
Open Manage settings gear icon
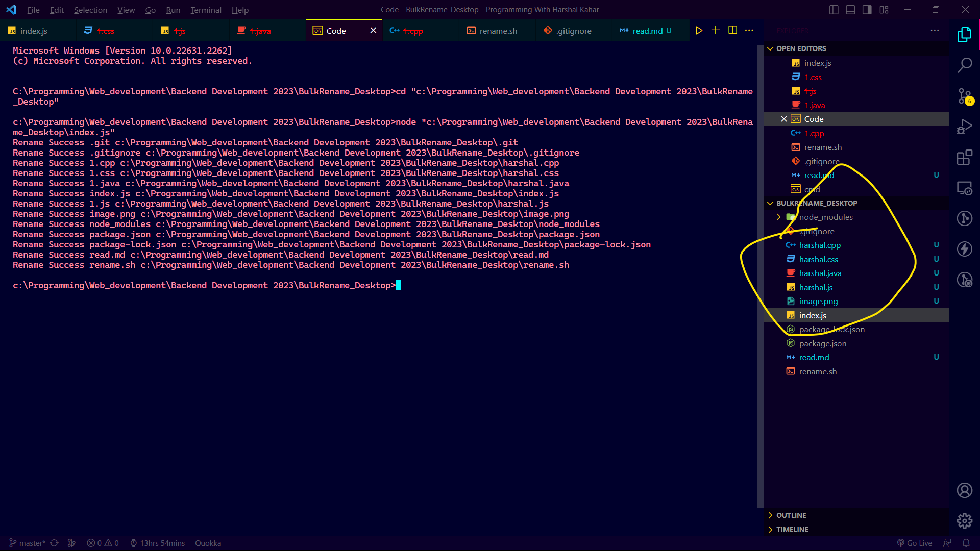(964, 521)
